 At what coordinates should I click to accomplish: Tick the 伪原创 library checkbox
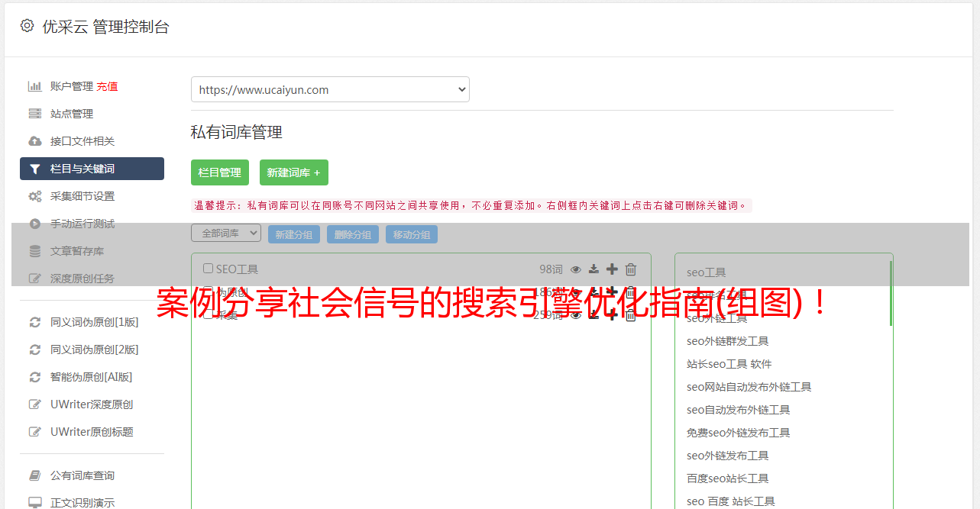coord(208,292)
